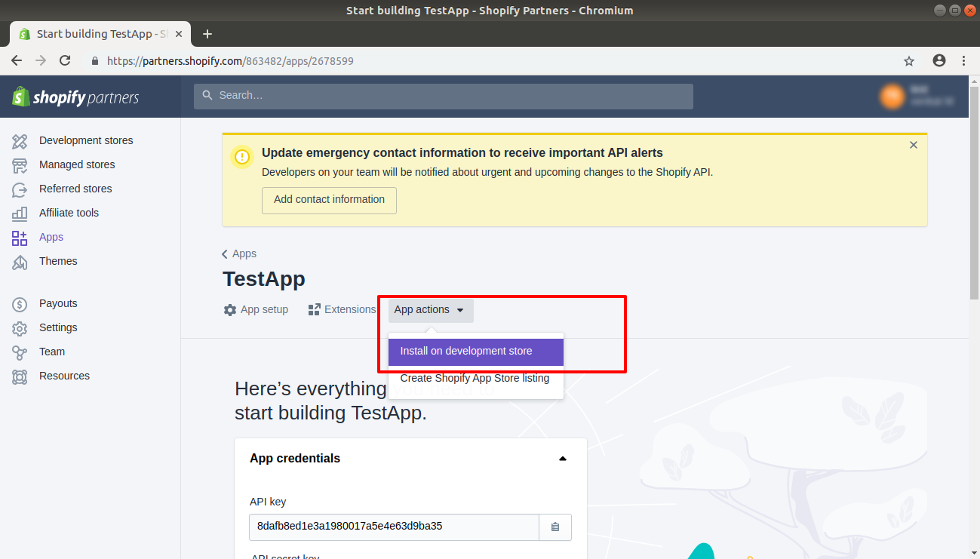The image size is (980, 559).
Task: Bookmark this page with the star
Action: point(909,61)
